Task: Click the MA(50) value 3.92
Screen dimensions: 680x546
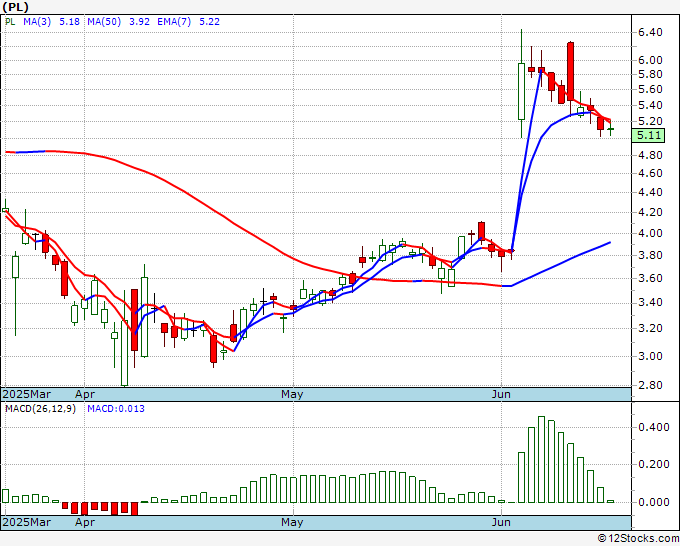Action: (139, 22)
